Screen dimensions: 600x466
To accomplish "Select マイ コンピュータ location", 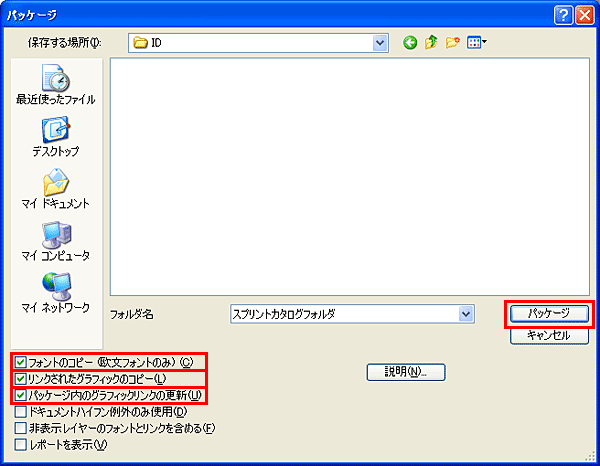I will [56, 241].
